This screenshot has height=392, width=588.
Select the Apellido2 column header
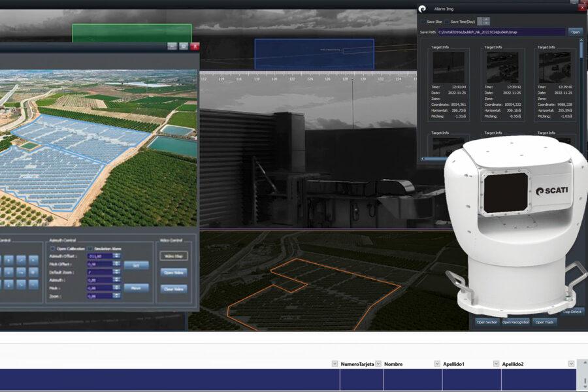coord(513,364)
